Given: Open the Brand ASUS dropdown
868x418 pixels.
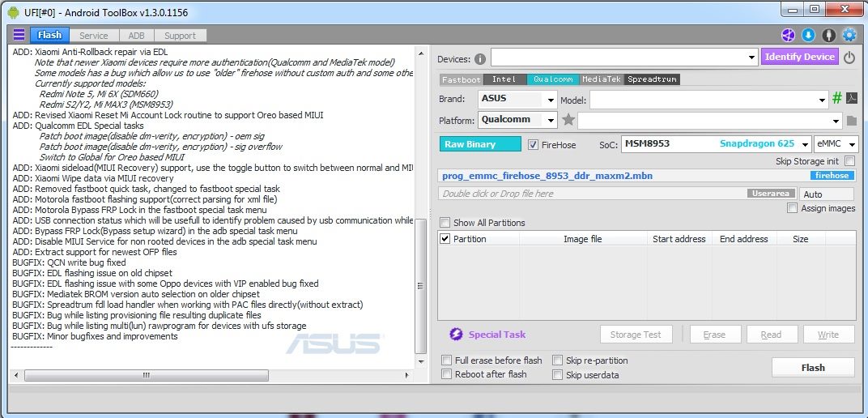Looking at the screenshot, I should pos(551,100).
